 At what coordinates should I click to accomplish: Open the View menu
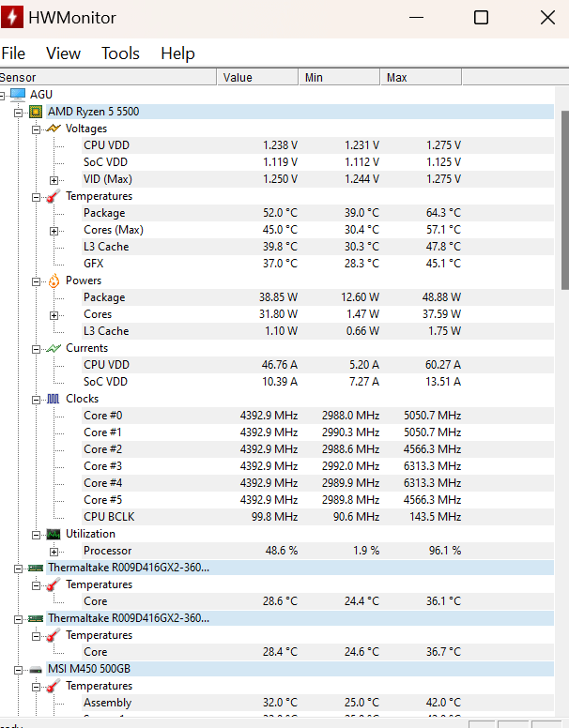pyautogui.click(x=63, y=53)
